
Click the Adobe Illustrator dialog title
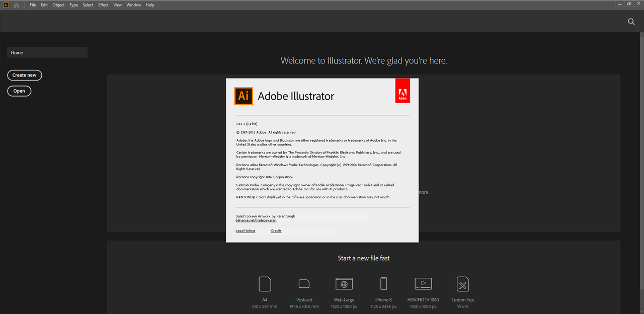(296, 96)
